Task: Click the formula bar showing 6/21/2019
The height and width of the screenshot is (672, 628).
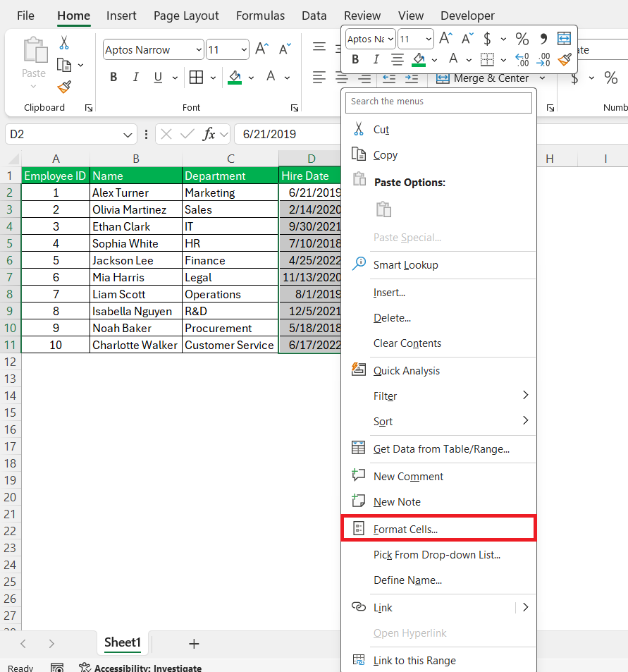Action: pyautogui.click(x=288, y=134)
